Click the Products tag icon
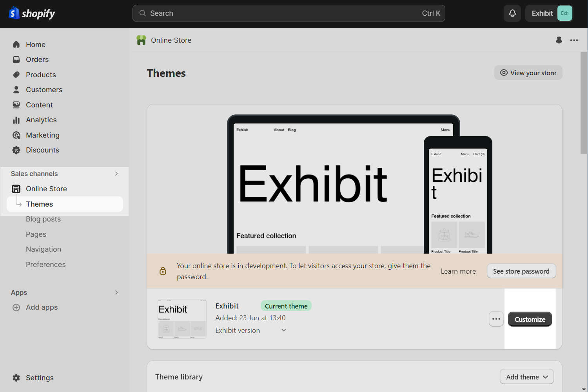 pos(16,74)
